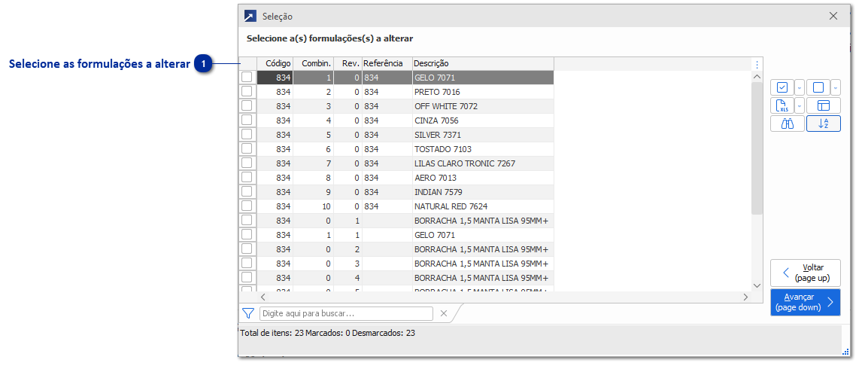Open the grid's three-dot options menu
Image resolution: width=868 pixels, height=369 pixels.
(x=757, y=64)
